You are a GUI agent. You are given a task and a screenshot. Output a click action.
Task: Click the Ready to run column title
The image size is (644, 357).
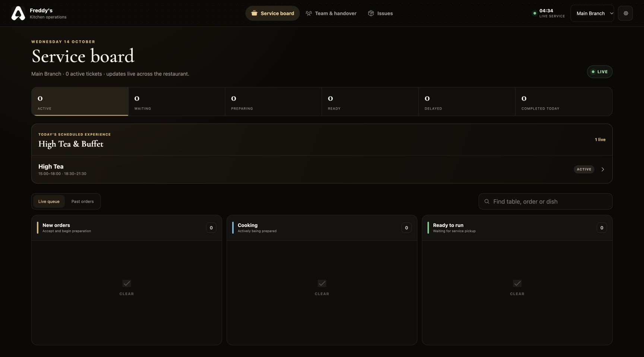[448, 225]
